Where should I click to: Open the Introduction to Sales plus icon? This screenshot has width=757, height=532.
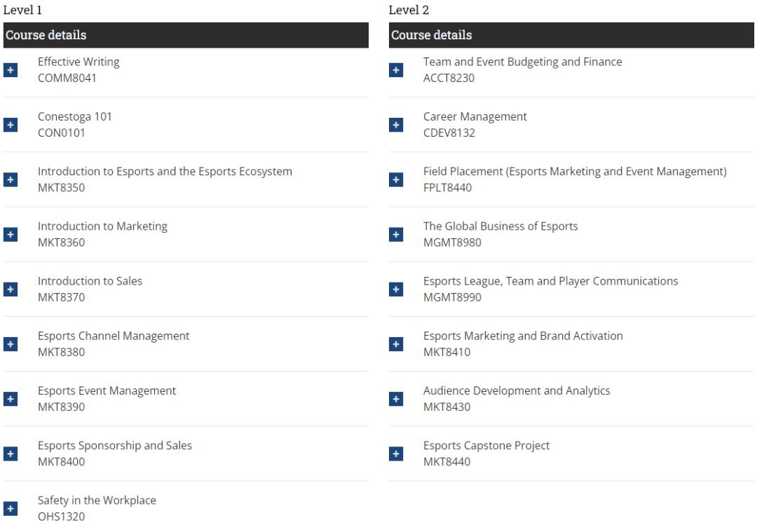tap(11, 289)
